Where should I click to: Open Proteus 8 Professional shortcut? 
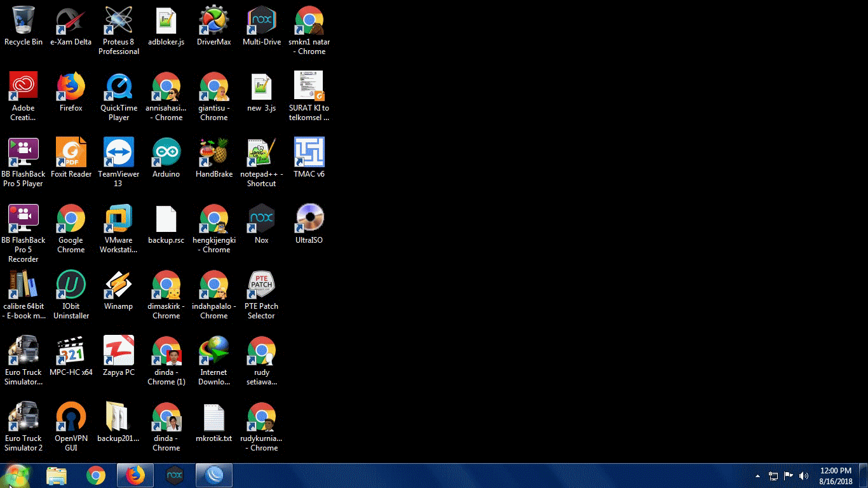[x=119, y=30]
